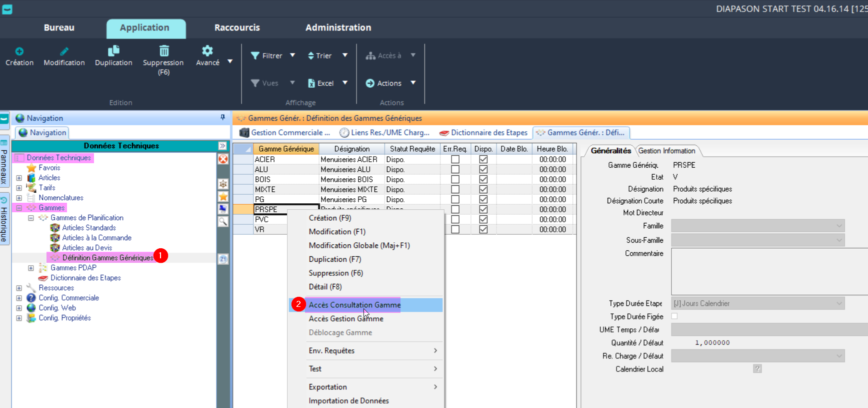Select Accès Gestion Gamme in the context menu
The image size is (868, 408).
[346, 319]
